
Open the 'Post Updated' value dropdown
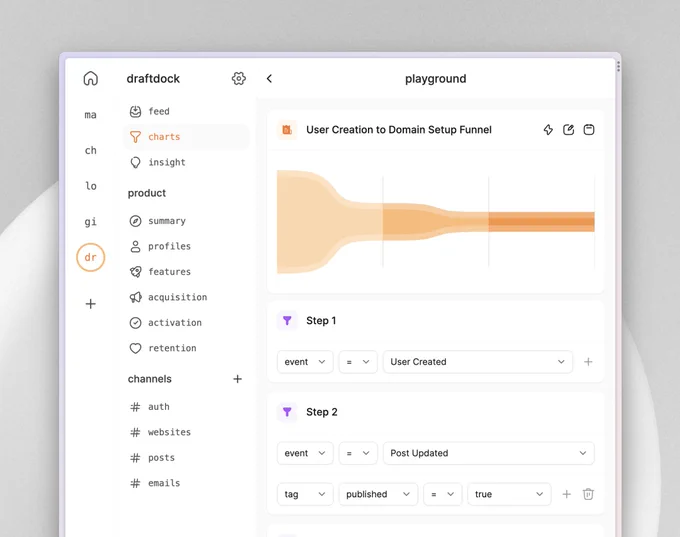pyautogui.click(x=489, y=453)
